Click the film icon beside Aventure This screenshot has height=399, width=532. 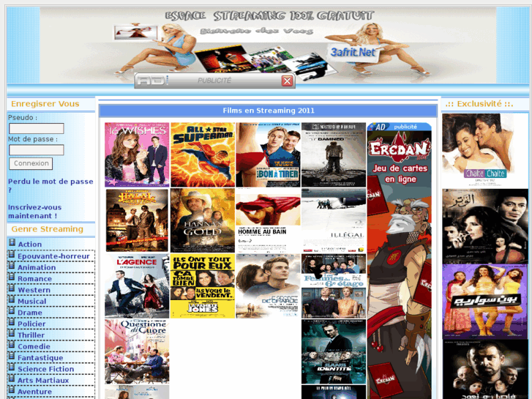tap(12, 389)
